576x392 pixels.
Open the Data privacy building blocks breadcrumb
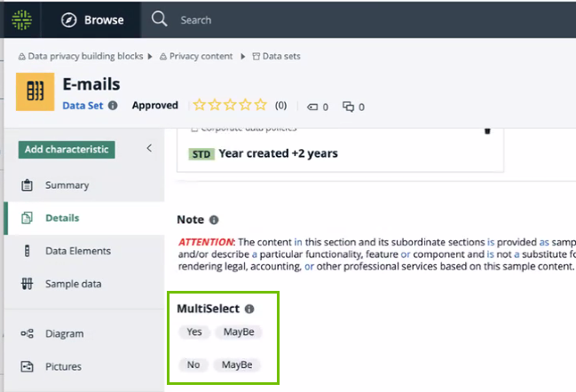coord(80,56)
